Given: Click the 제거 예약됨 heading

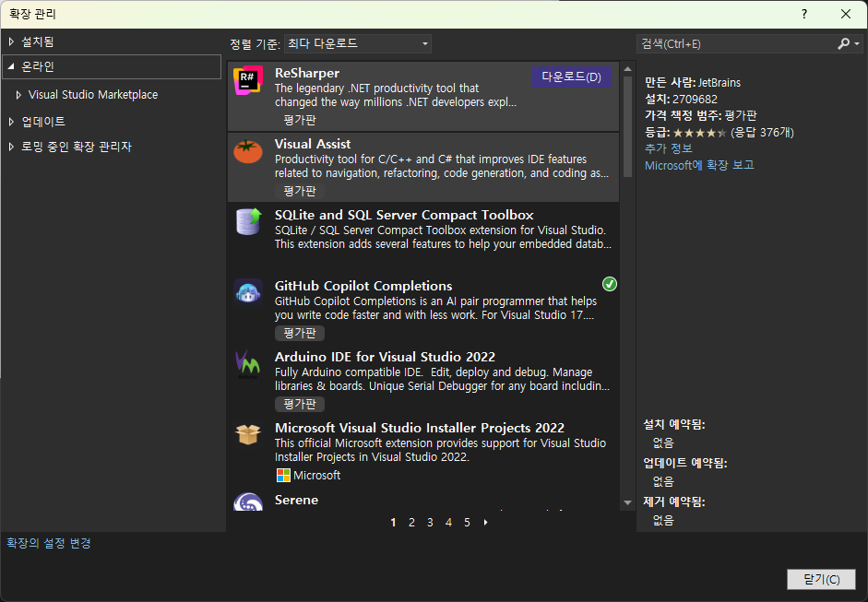Looking at the screenshot, I should (x=674, y=502).
